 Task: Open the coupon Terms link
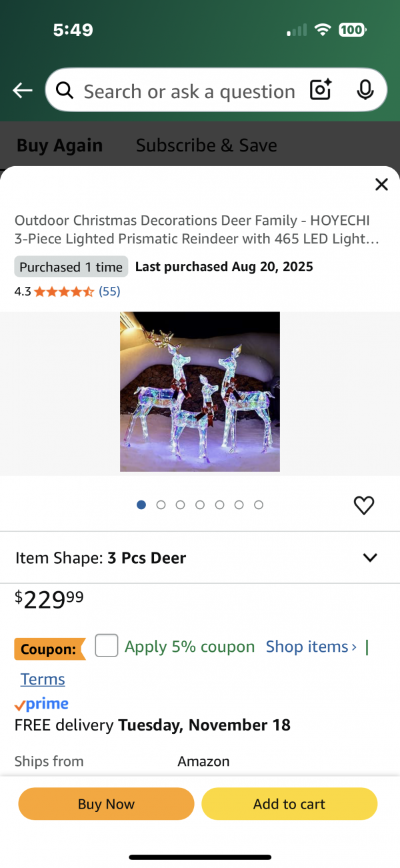coord(43,679)
